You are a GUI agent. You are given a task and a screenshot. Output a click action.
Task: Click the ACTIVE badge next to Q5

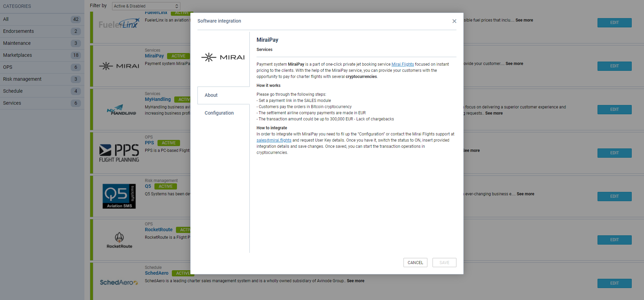pos(165,186)
